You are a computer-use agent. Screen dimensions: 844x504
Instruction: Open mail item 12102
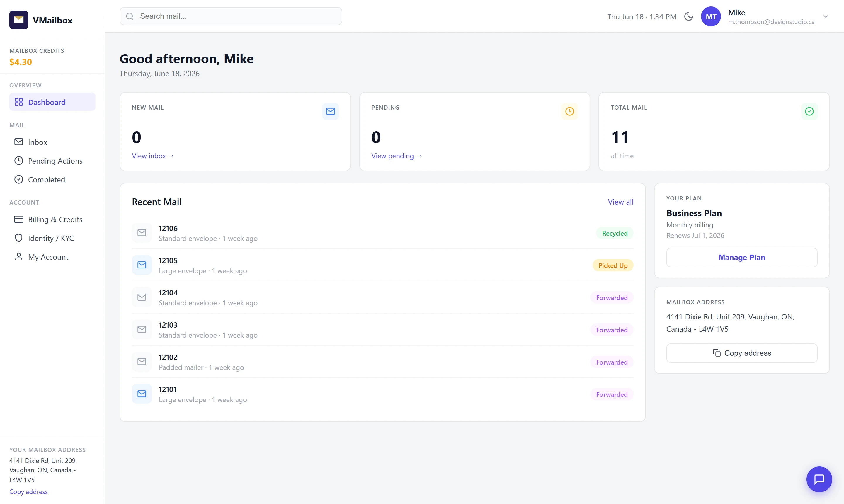coord(382,362)
